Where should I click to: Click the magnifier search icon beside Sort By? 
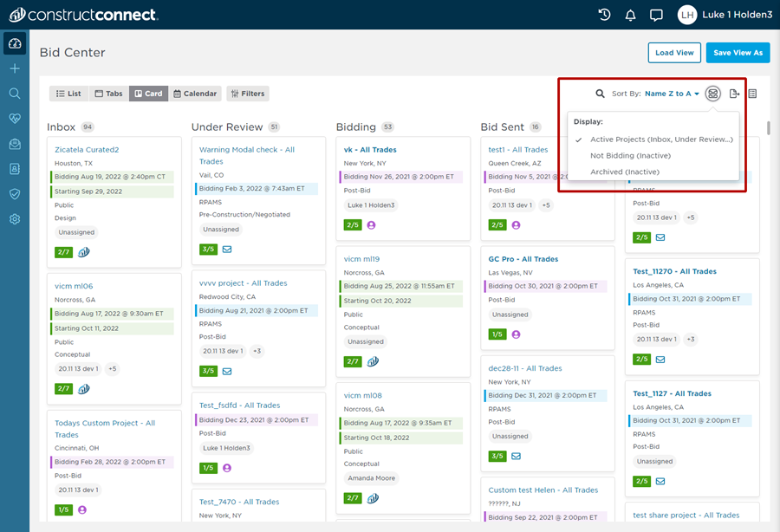click(600, 94)
